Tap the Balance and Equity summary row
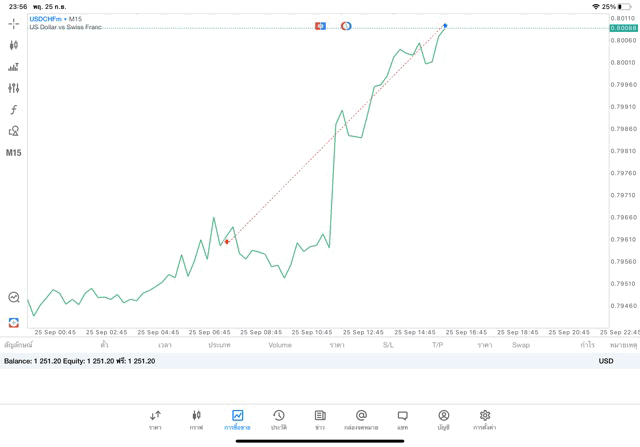 coord(80,361)
